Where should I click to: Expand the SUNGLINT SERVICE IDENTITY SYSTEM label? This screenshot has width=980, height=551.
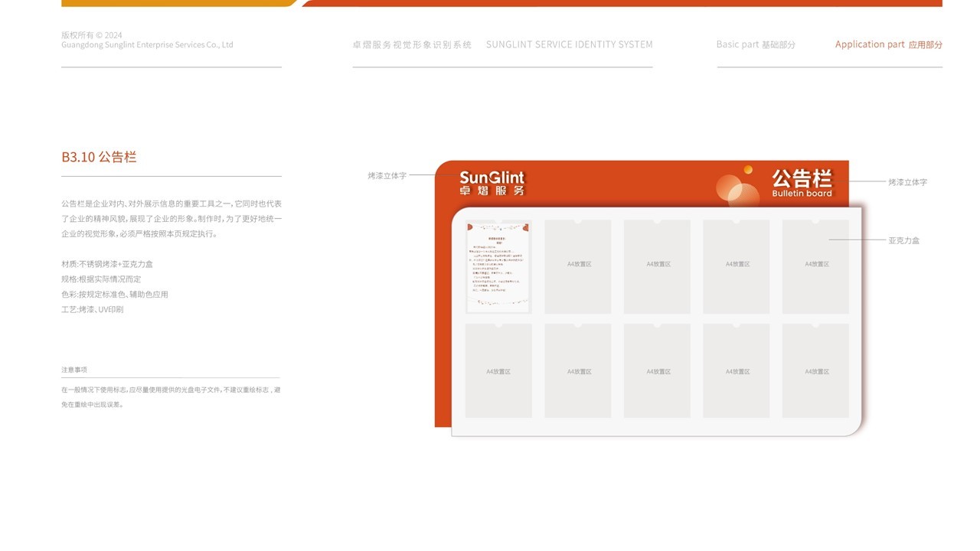(x=570, y=44)
